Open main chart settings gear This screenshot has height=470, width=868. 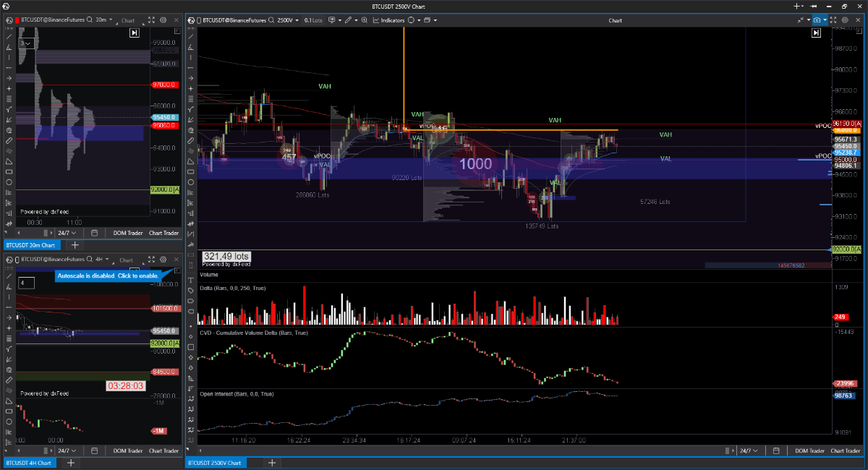pos(844,20)
